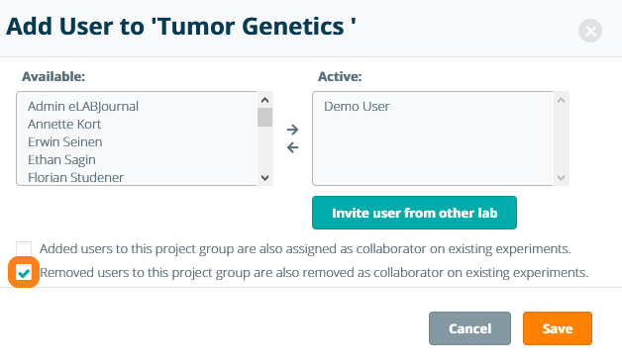Click the right arrow to add user
Viewport: 622px width, 364px height.
coord(293,130)
